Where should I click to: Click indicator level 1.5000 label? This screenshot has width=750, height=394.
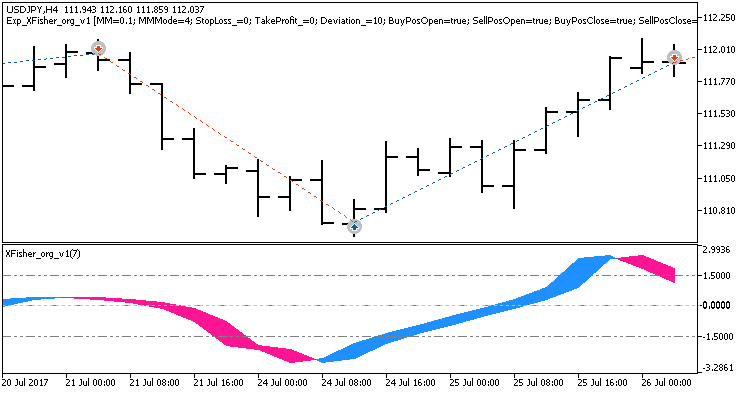click(717, 275)
